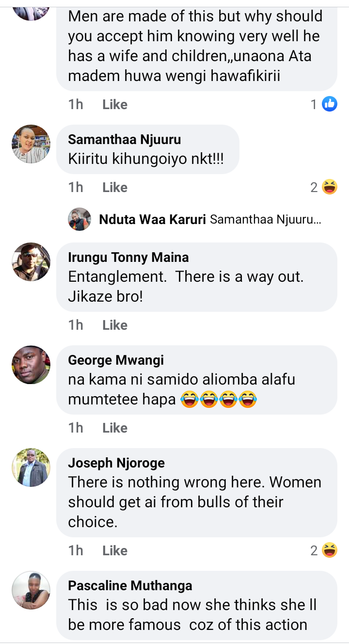Click laughing reaction on Samanthaa Njuuru's comment
The width and height of the screenshot is (349, 644).
pyautogui.click(x=330, y=187)
